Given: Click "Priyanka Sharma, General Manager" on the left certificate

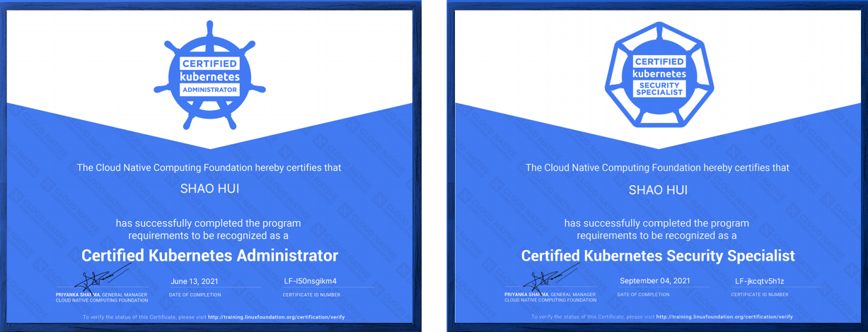Looking at the screenshot, I should [103, 294].
